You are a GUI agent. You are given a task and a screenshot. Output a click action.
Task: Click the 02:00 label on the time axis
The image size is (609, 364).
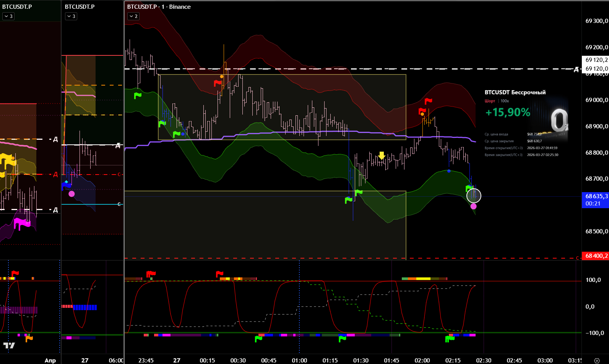(422, 360)
